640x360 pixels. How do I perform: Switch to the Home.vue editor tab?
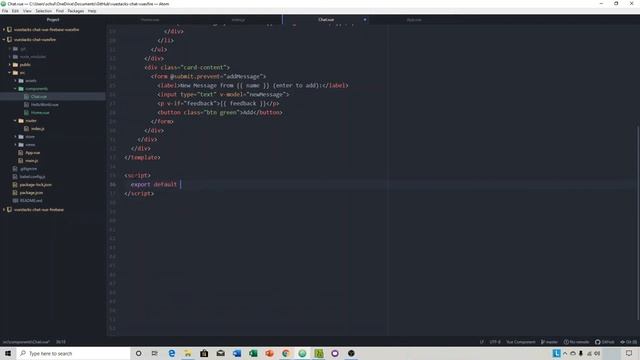pos(150,20)
